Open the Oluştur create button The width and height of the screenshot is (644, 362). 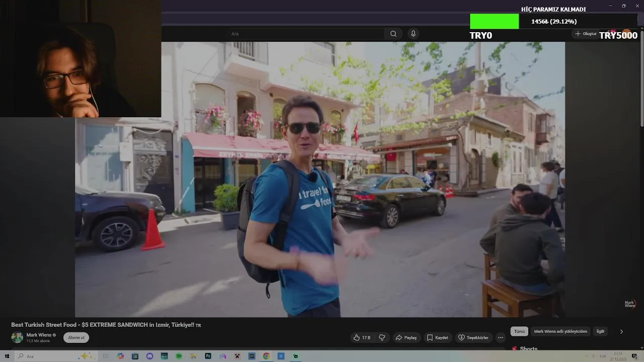tap(586, 34)
